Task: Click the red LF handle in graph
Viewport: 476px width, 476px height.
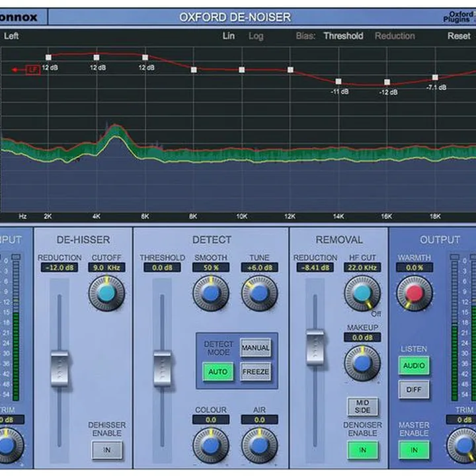Action: pyautogui.click(x=33, y=70)
